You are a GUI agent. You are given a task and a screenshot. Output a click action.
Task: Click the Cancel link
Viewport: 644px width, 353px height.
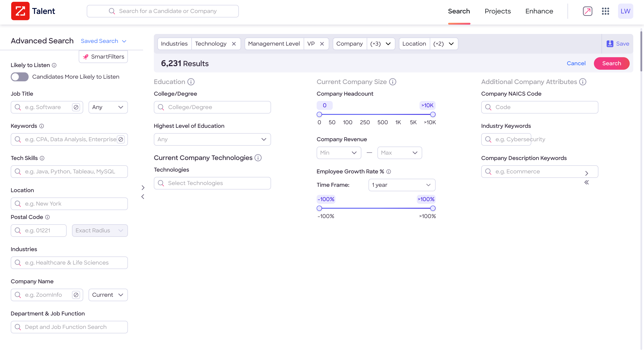point(576,63)
